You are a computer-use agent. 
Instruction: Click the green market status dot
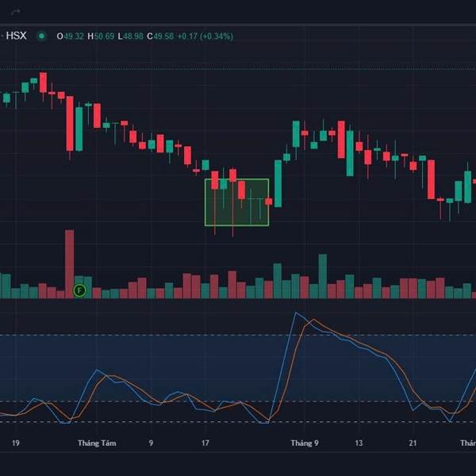(x=41, y=36)
